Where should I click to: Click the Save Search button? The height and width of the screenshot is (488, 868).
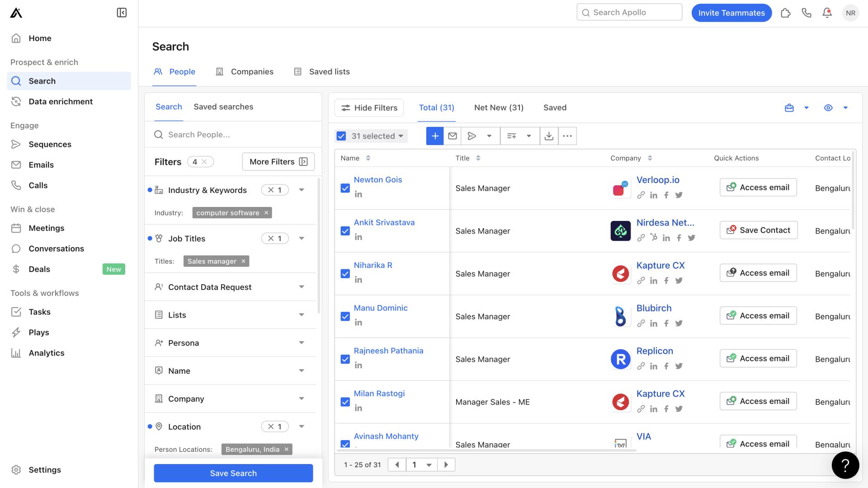click(x=233, y=473)
